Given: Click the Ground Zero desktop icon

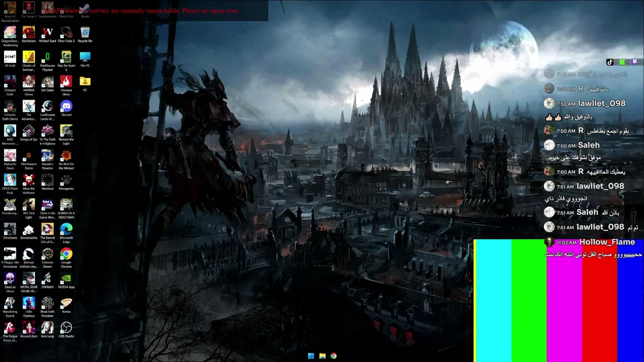Looking at the screenshot, I should (29, 329).
